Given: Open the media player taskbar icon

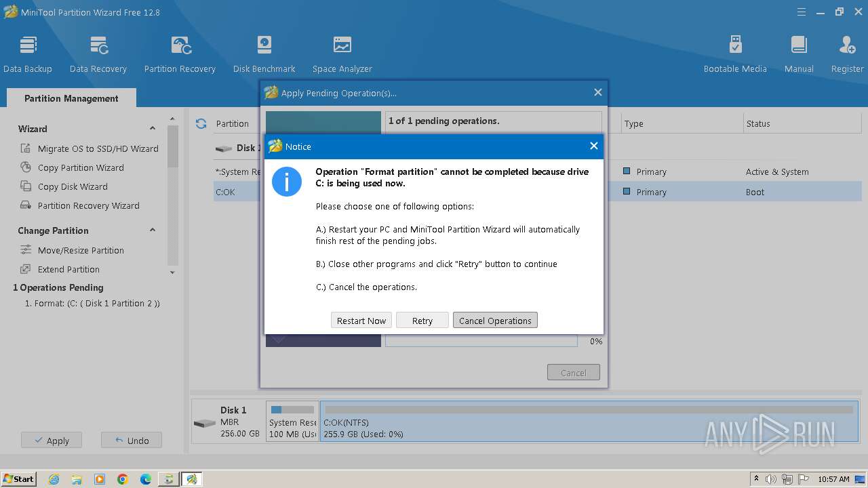Looking at the screenshot, I should [x=100, y=479].
